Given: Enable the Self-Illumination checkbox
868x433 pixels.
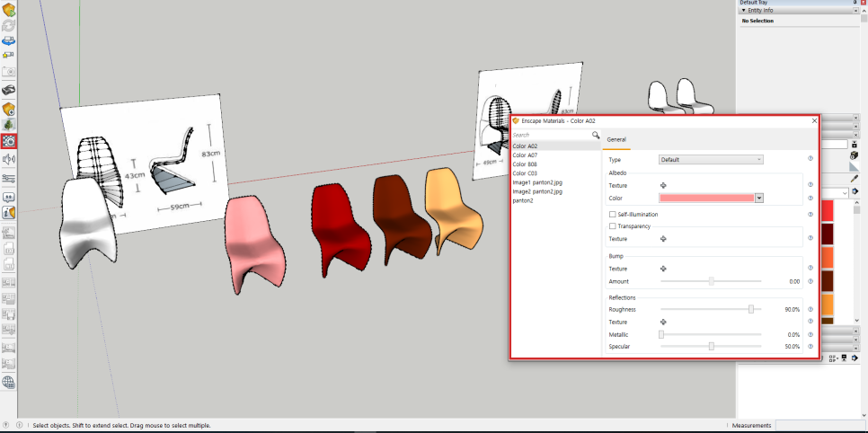Looking at the screenshot, I should click(612, 215).
